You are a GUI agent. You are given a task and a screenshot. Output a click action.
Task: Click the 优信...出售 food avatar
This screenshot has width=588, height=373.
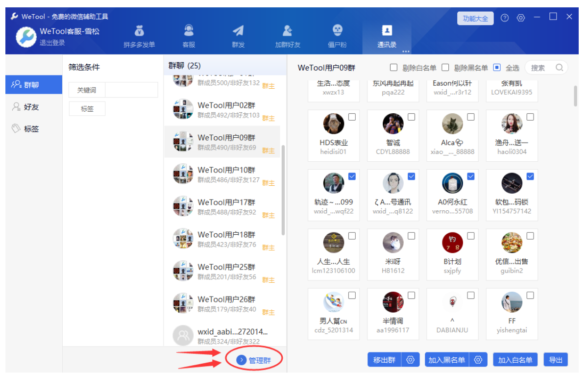click(x=512, y=243)
